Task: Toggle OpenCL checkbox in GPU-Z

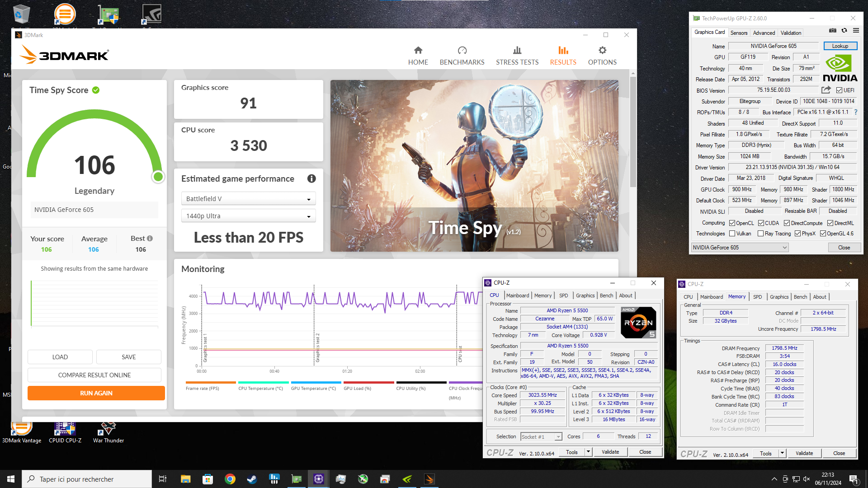Action: [x=732, y=223]
